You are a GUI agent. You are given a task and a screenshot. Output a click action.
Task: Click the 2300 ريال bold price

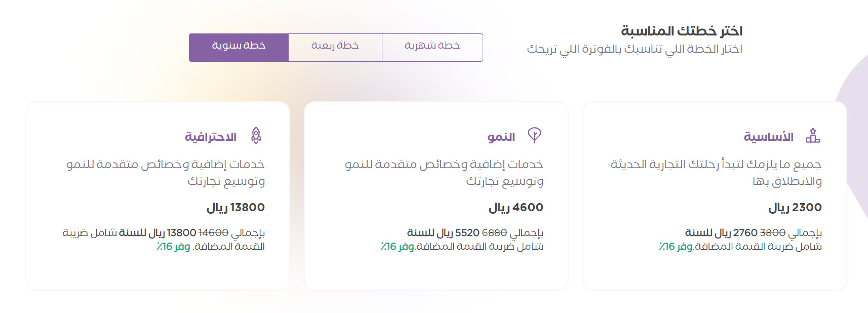click(795, 208)
